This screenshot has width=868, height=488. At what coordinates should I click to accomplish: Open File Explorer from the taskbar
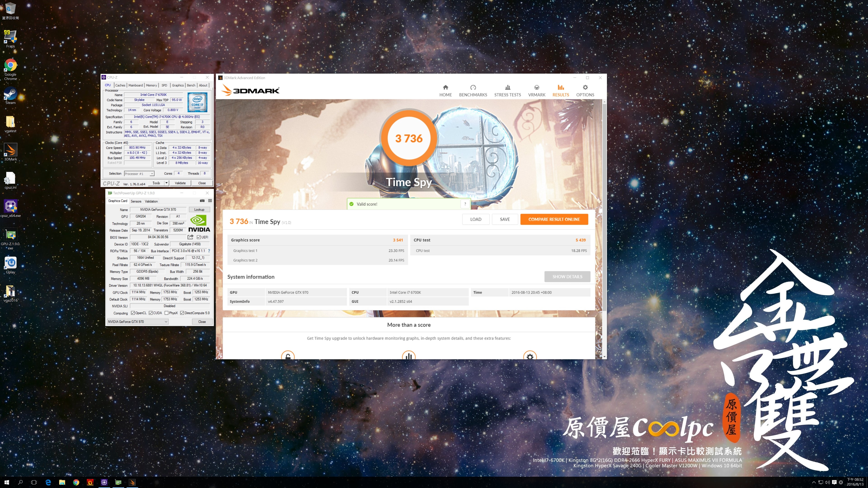(x=62, y=482)
